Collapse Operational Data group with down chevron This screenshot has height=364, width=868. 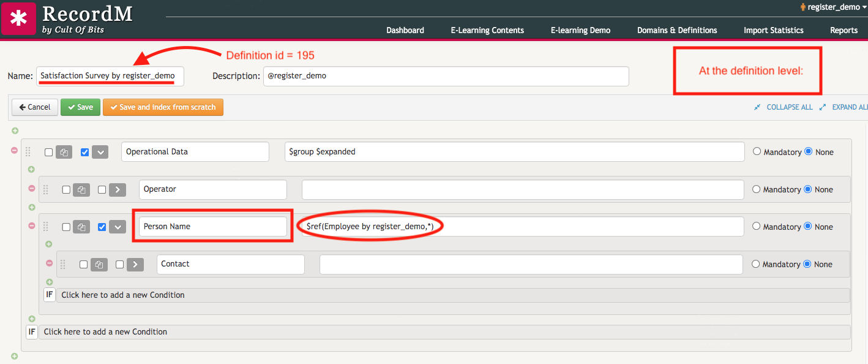point(100,152)
